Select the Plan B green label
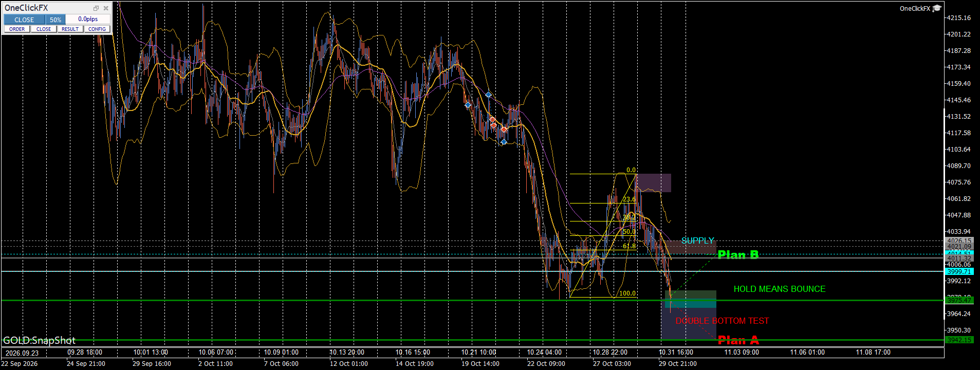 tap(738, 255)
